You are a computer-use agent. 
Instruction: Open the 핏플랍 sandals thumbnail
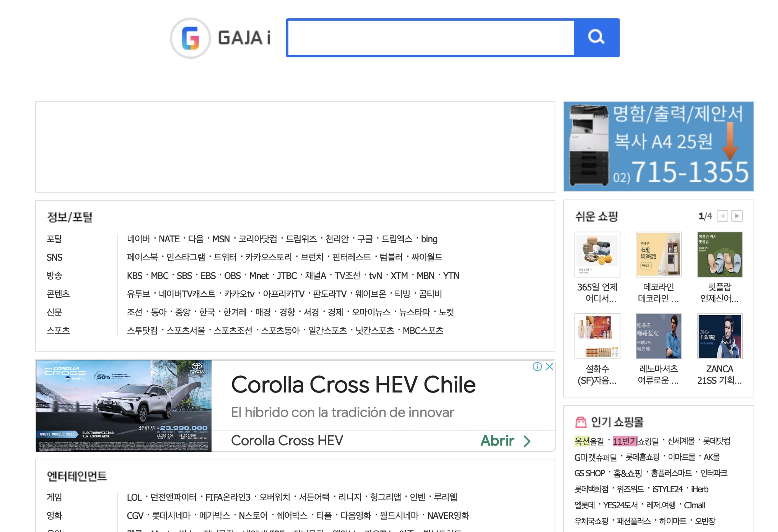click(719, 255)
